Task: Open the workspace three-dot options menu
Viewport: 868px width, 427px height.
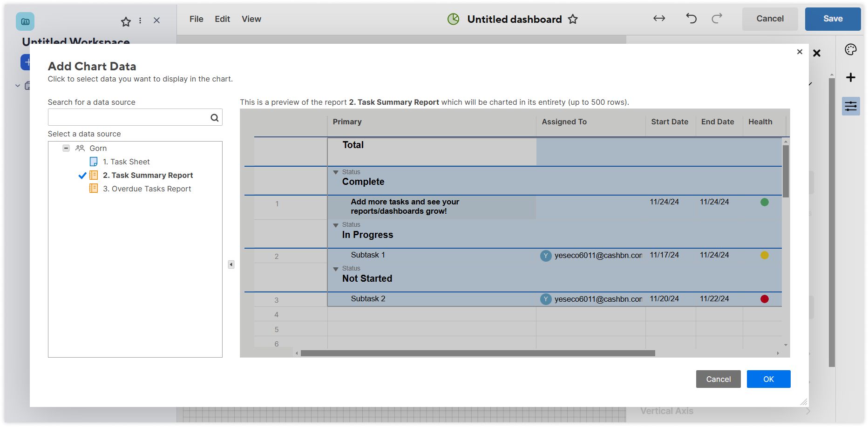Action: 140,20
